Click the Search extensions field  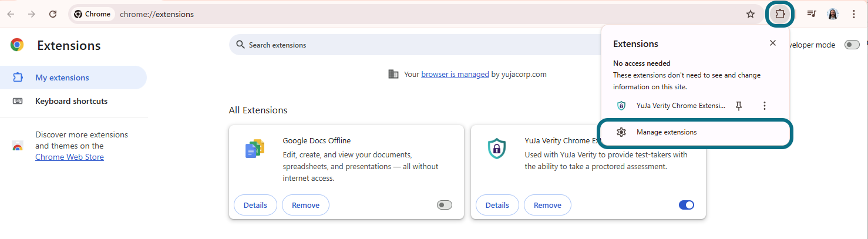(x=411, y=45)
